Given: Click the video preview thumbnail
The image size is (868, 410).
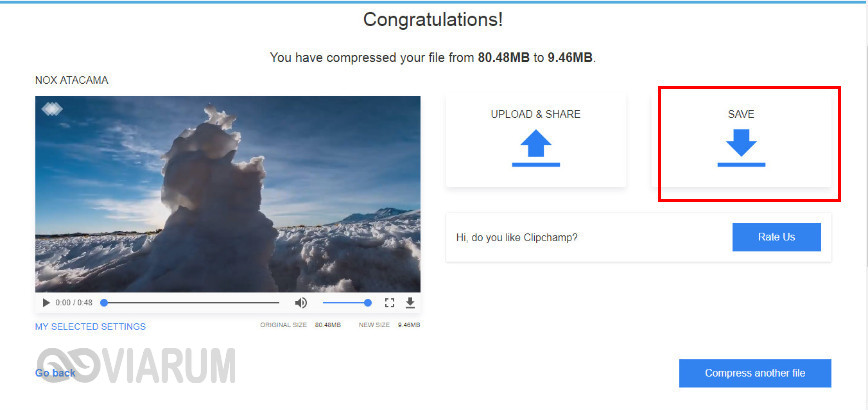Looking at the screenshot, I should coord(228,194).
